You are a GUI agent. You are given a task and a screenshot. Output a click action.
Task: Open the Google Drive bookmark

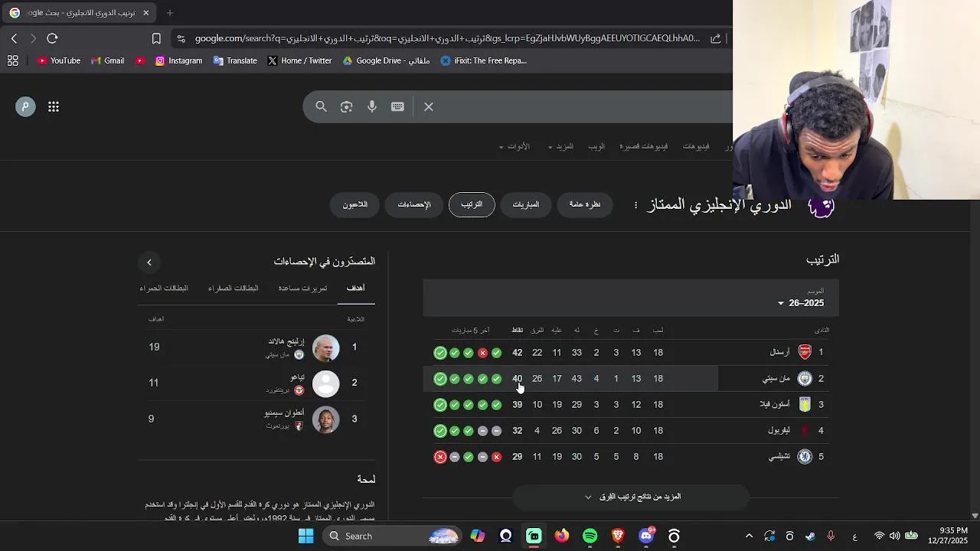pos(386,60)
